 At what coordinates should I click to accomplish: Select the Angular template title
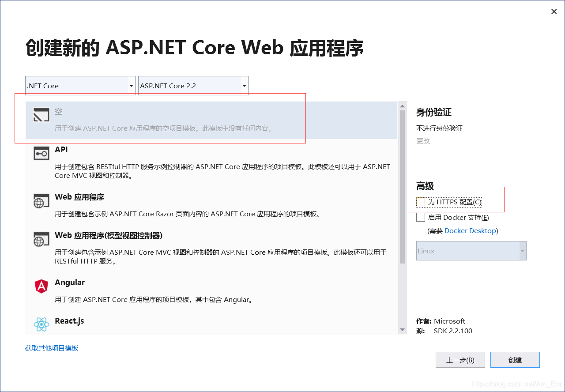(x=70, y=283)
